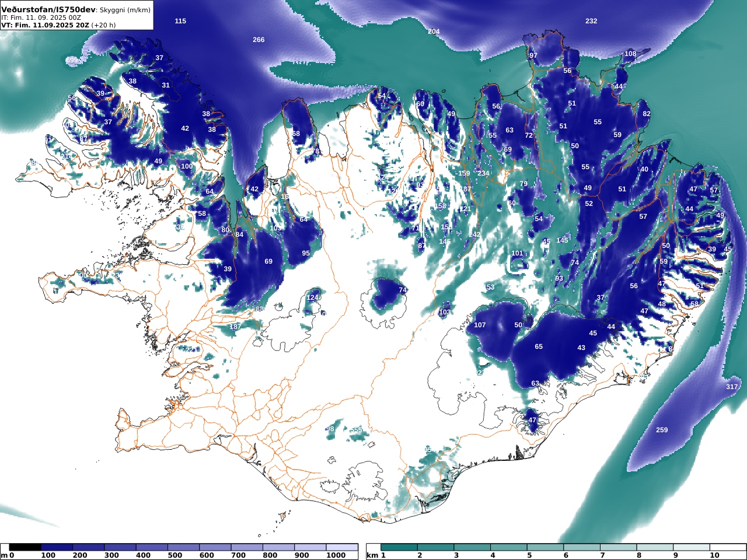Click the 159 value on the map
The image size is (747, 560).
coord(464,173)
